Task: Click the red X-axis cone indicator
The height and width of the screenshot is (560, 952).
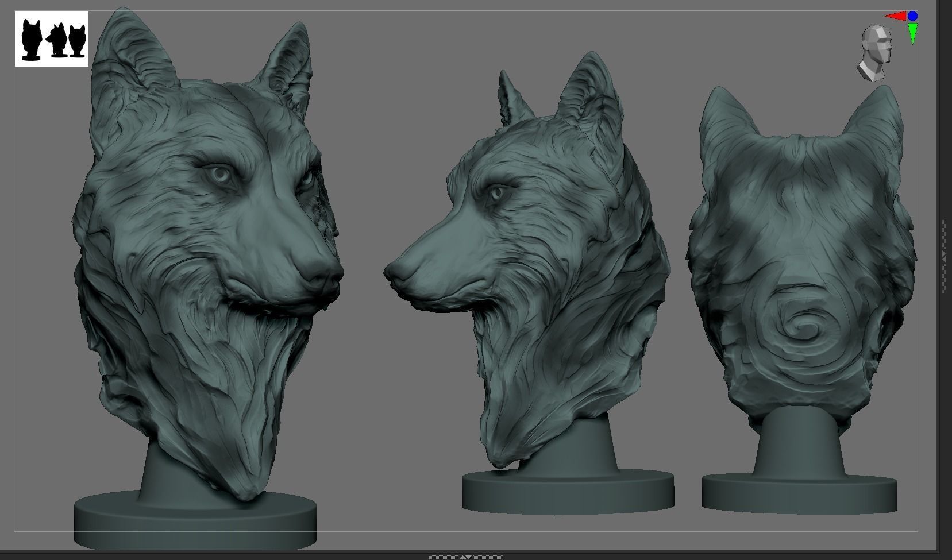Action: click(x=895, y=16)
